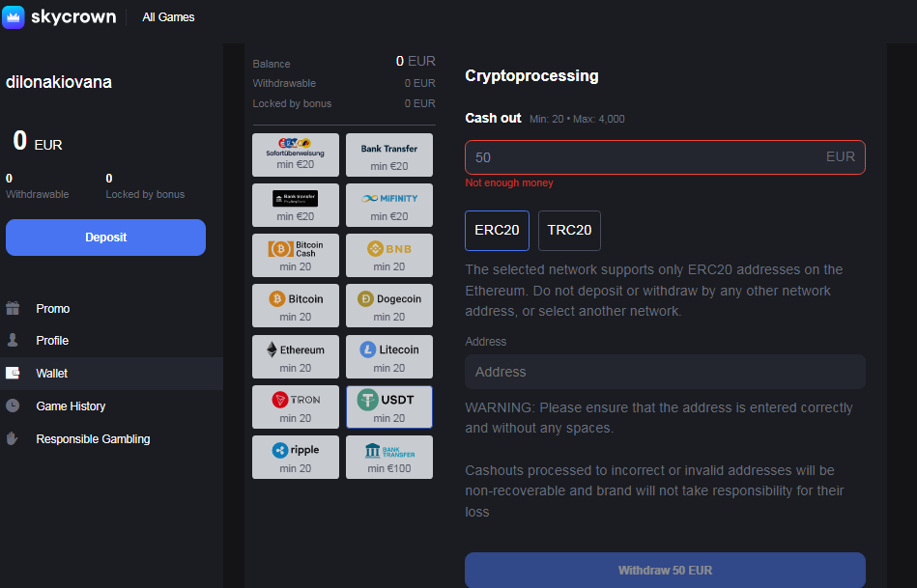Screen dimensions: 917x588
Task: Open the All Games menu
Action: (x=168, y=17)
